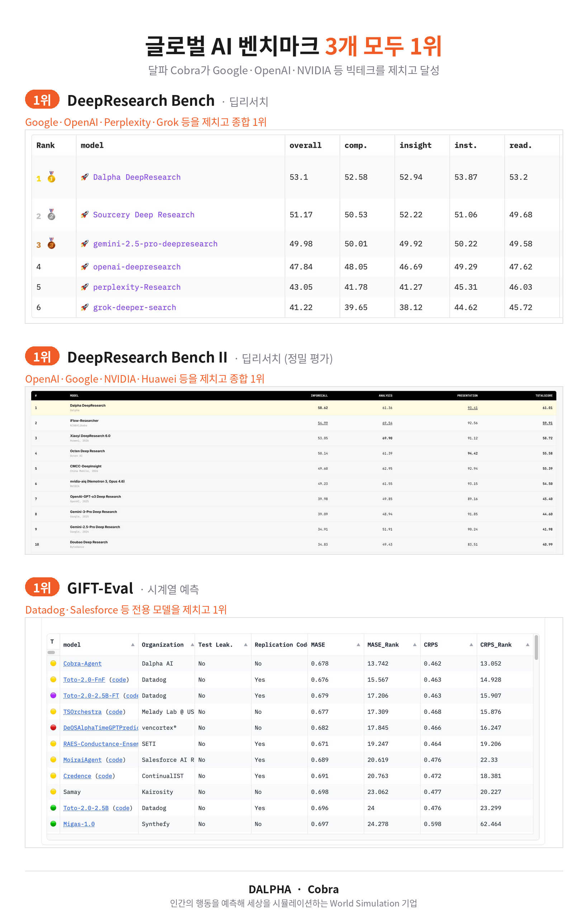
Task: Click the PRESENTATION header in Bench II table
Action: coord(467,395)
